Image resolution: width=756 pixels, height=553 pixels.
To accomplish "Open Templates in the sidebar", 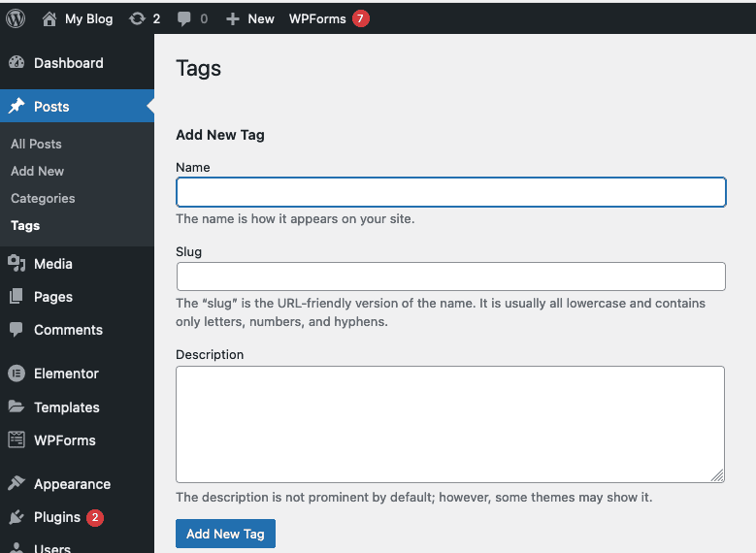I will pos(66,407).
